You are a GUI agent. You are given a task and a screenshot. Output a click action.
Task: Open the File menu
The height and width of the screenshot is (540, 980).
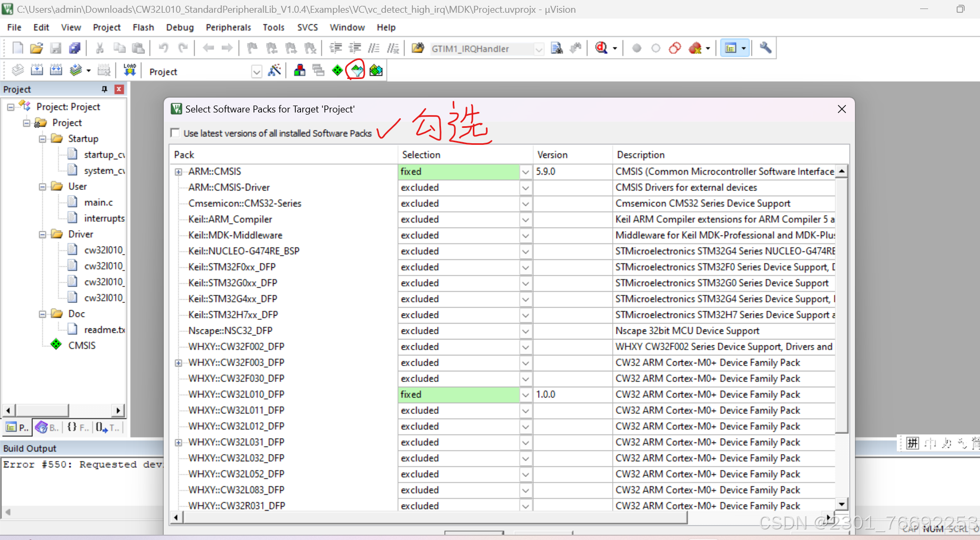pos(14,27)
